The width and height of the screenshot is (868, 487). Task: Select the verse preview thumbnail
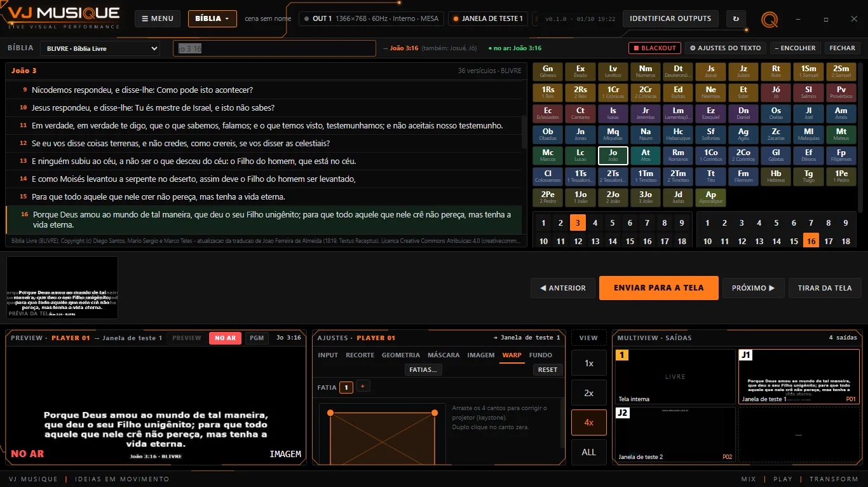[62, 287]
